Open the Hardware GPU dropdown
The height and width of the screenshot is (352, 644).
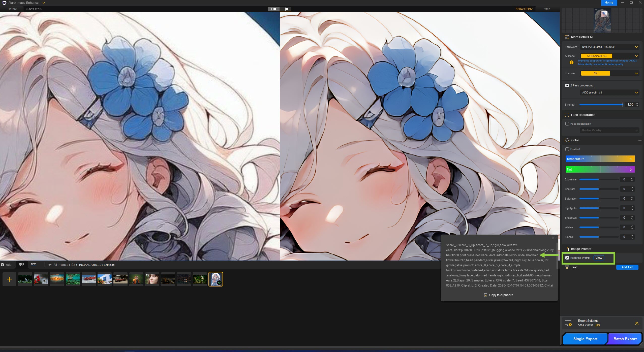(609, 47)
